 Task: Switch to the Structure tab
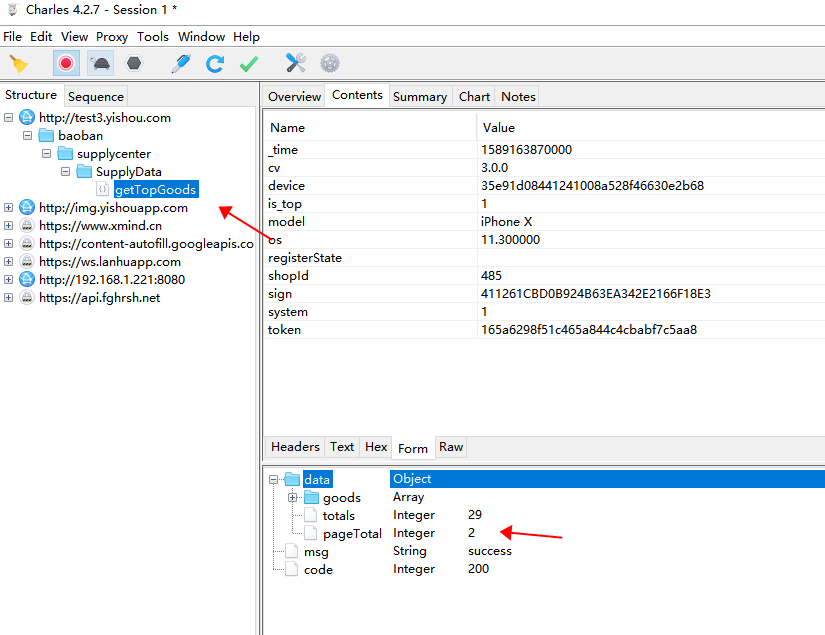click(31, 95)
